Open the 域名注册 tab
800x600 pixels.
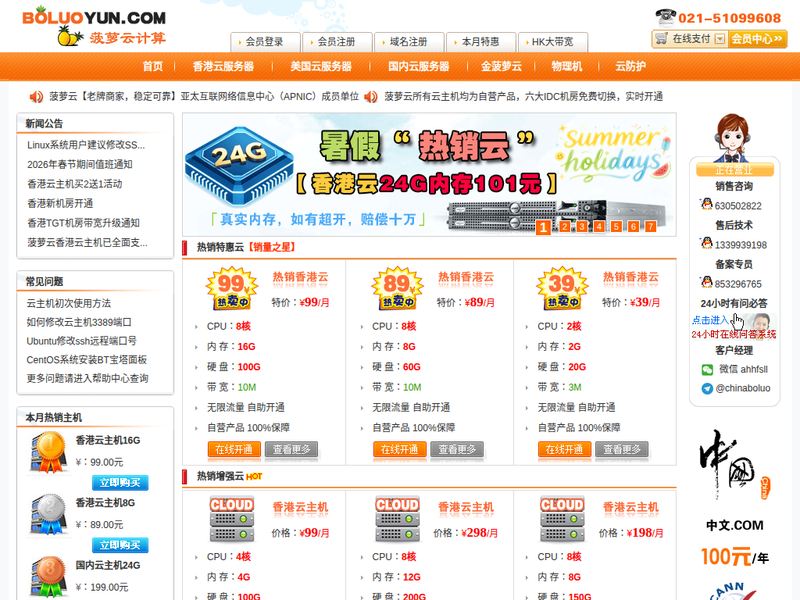(x=409, y=42)
